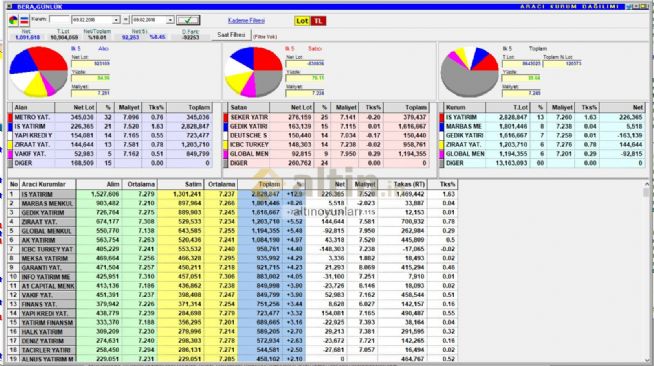Click the Saat Filtresi button

click(x=231, y=35)
